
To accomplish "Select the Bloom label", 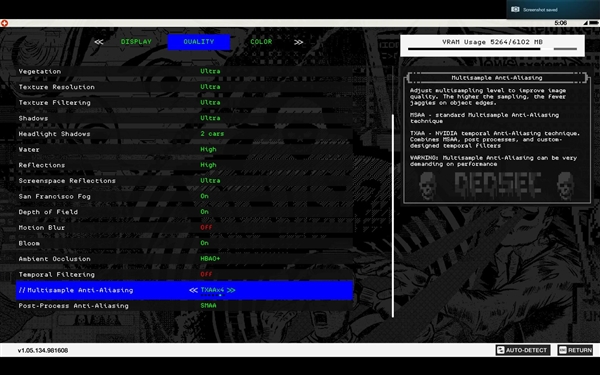I will (x=29, y=243).
